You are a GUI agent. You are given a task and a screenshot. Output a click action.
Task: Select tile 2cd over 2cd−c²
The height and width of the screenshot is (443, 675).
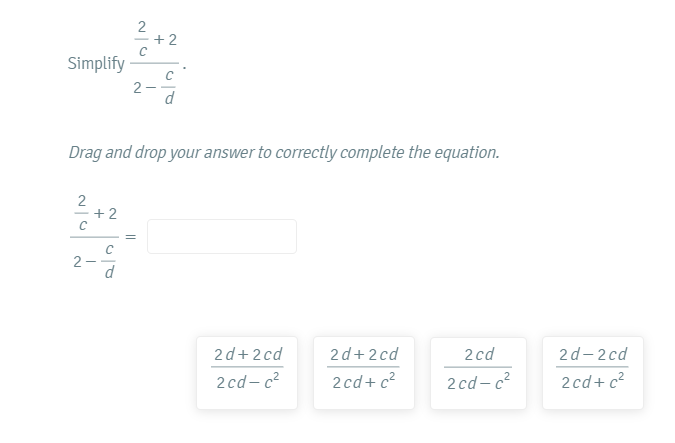click(x=479, y=370)
